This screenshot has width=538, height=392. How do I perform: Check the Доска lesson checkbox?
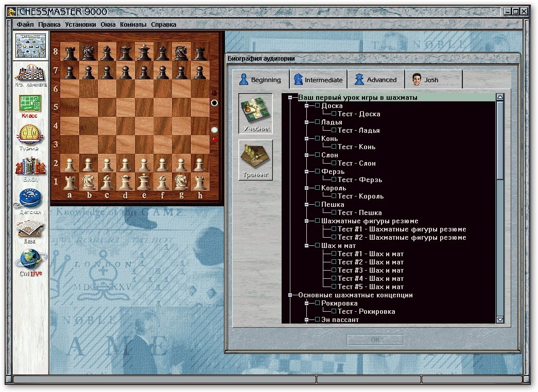[317, 105]
